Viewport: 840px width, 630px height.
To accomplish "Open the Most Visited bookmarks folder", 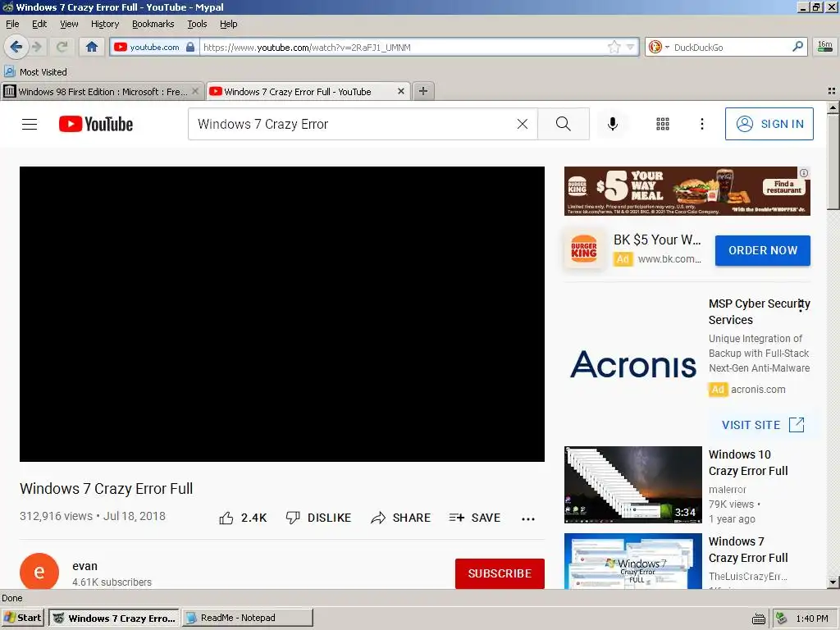I will pyautogui.click(x=35, y=72).
